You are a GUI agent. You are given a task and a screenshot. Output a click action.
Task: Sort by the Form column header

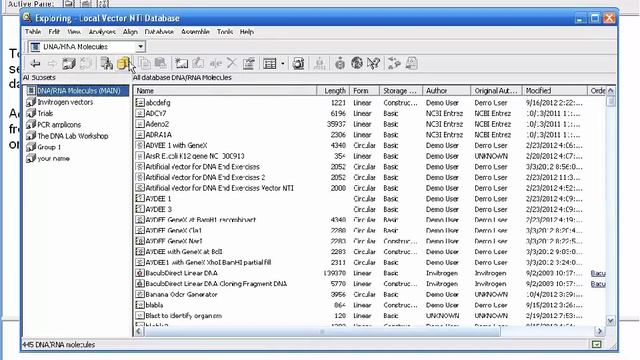[364, 91]
